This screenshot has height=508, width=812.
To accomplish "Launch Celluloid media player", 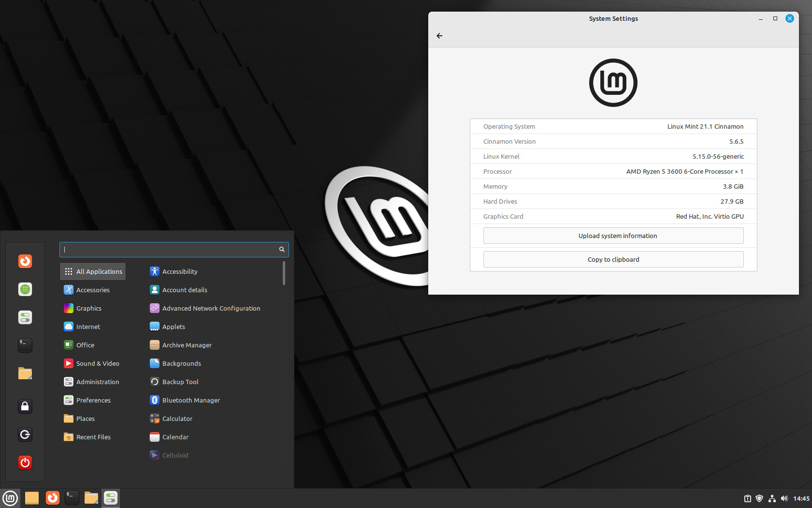I will pos(169,455).
